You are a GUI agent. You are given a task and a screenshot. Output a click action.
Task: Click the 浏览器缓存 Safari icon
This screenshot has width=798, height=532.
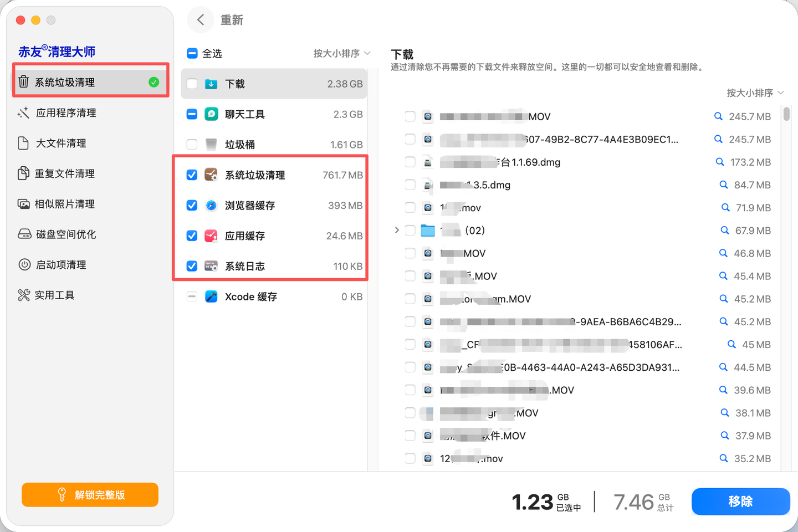pyautogui.click(x=211, y=206)
